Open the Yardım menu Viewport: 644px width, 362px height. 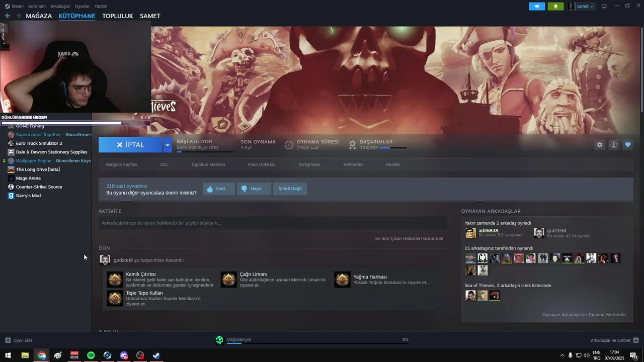(101, 7)
